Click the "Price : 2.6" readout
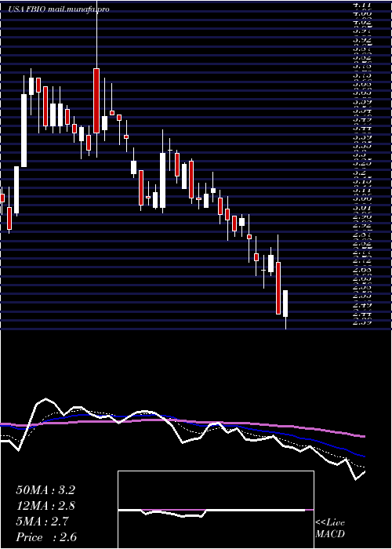392x549 pixels. click(x=46, y=537)
